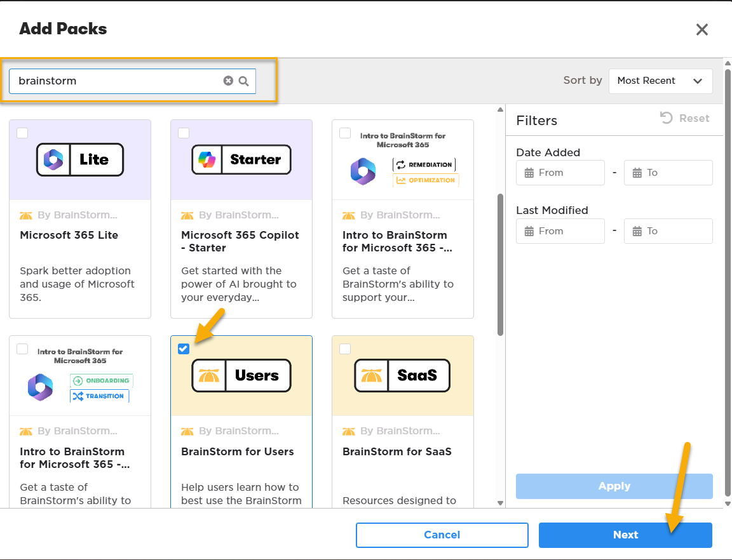Image resolution: width=732 pixels, height=560 pixels.
Task: Click BrainStorm author icon on Microsoft 365 Lite
Action: click(x=25, y=215)
